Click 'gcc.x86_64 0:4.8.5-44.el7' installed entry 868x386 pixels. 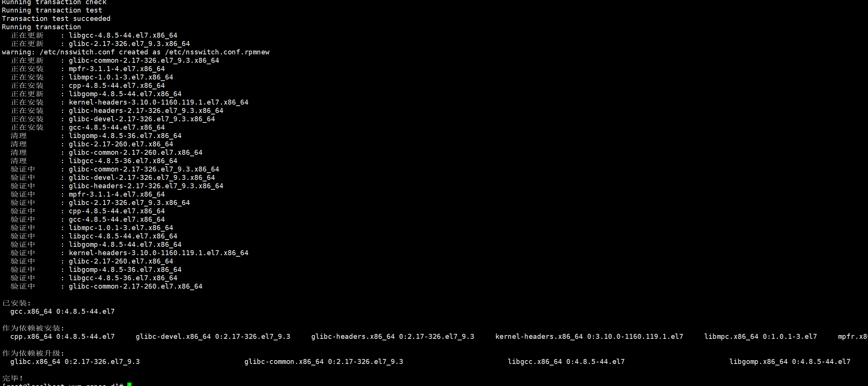[62, 311]
